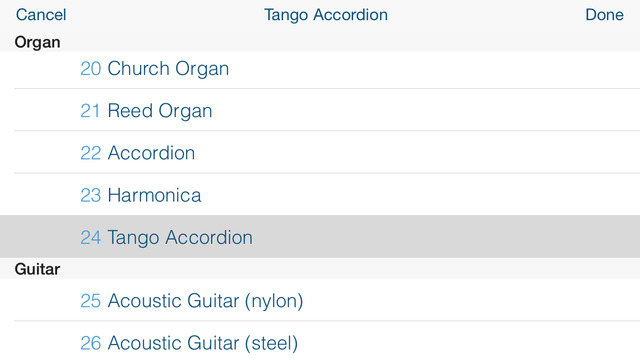Click the number 23 beside Harmonica
The width and height of the screenshot is (640, 360).
tap(91, 195)
